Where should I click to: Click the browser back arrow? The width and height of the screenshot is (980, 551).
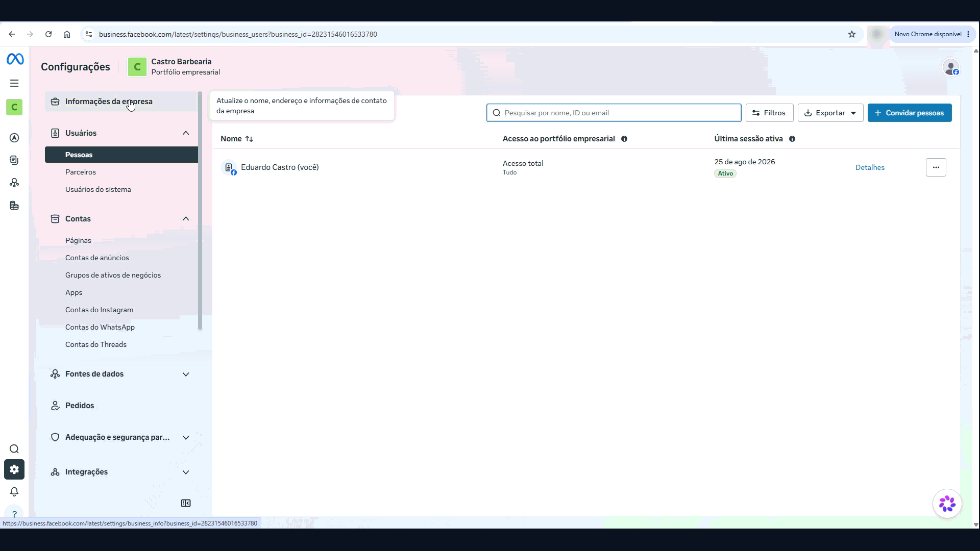12,34
